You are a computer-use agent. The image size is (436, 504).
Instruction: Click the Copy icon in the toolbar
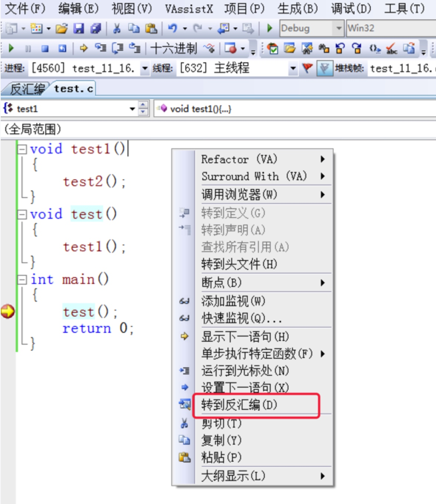133,28
